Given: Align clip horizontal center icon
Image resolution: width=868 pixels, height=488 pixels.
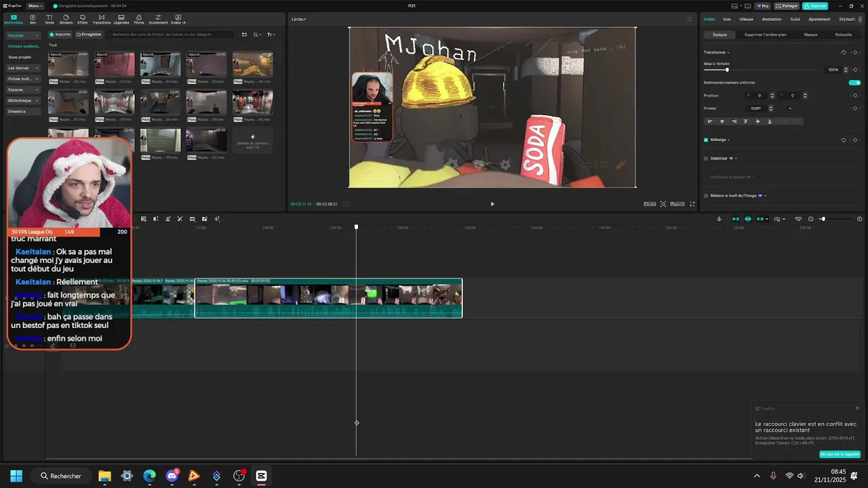Looking at the screenshot, I should (x=722, y=121).
